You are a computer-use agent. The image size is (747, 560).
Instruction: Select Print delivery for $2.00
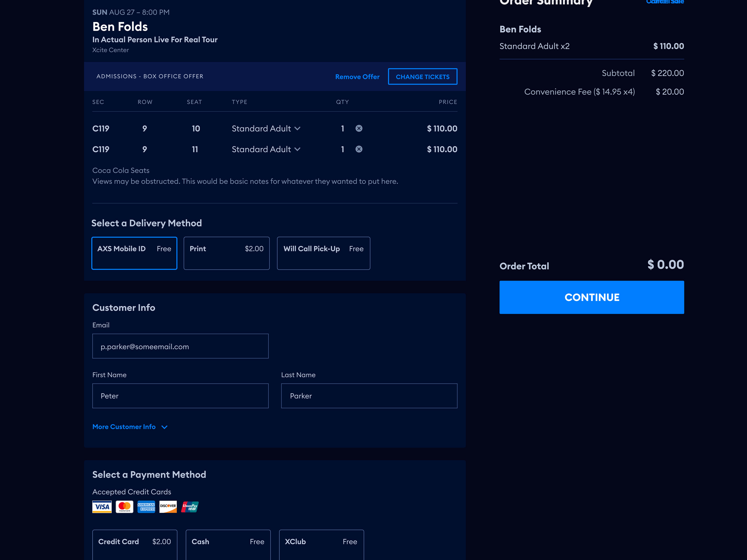click(x=226, y=253)
